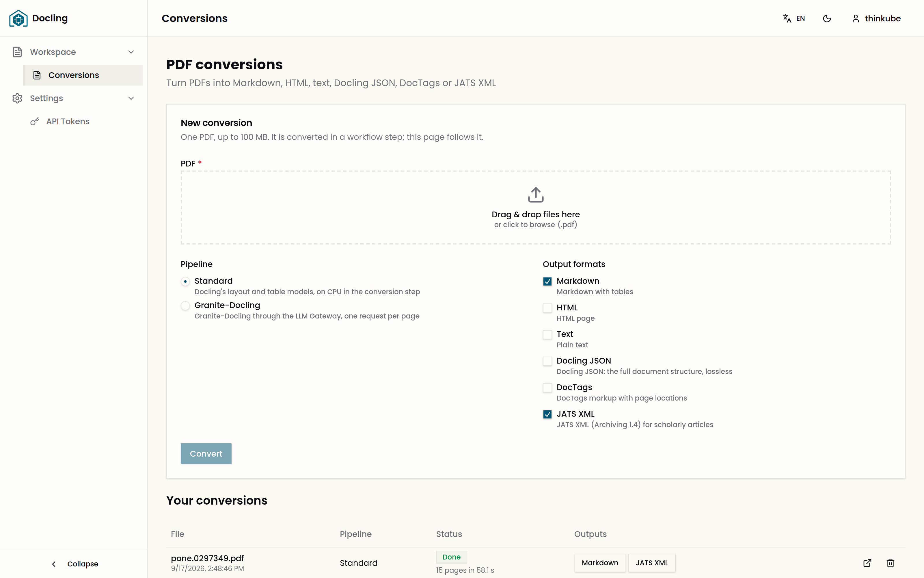Open the Conversions page in sidebar
The width and height of the screenshot is (924, 578).
(x=83, y=75)
